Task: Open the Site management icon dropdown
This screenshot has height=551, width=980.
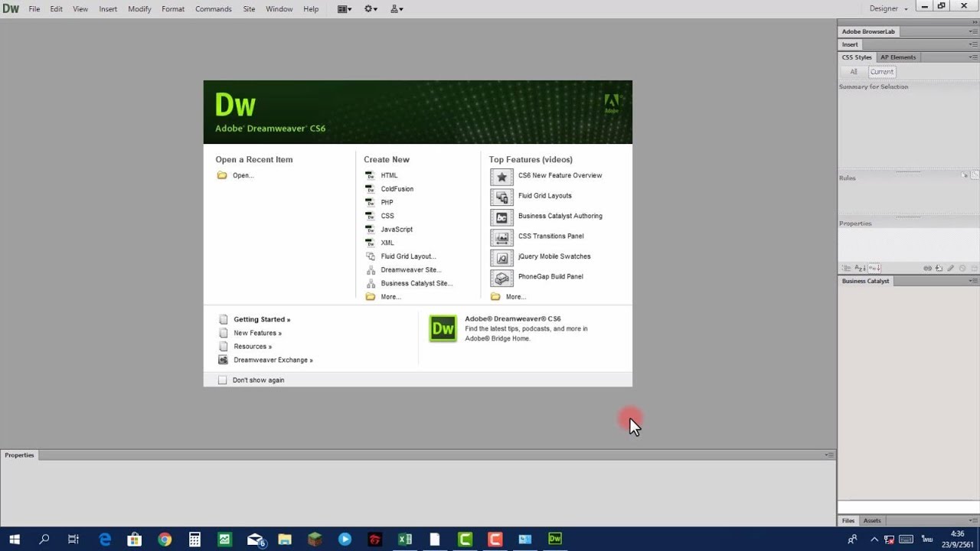Action: (x=397, y=9)
